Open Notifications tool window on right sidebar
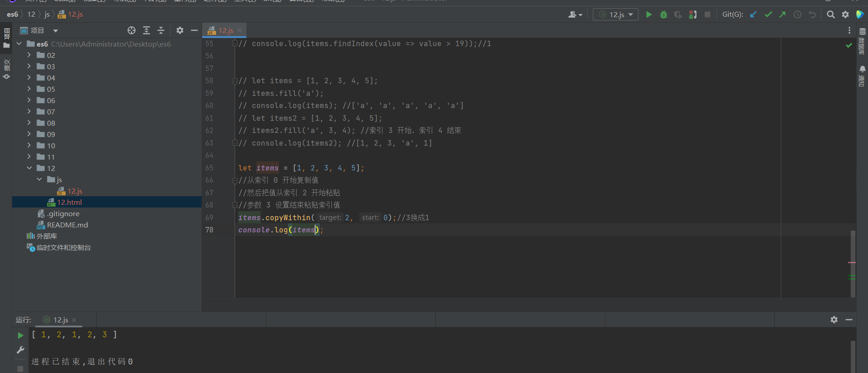This screenshot has width=868, height=373. point(862,76)
